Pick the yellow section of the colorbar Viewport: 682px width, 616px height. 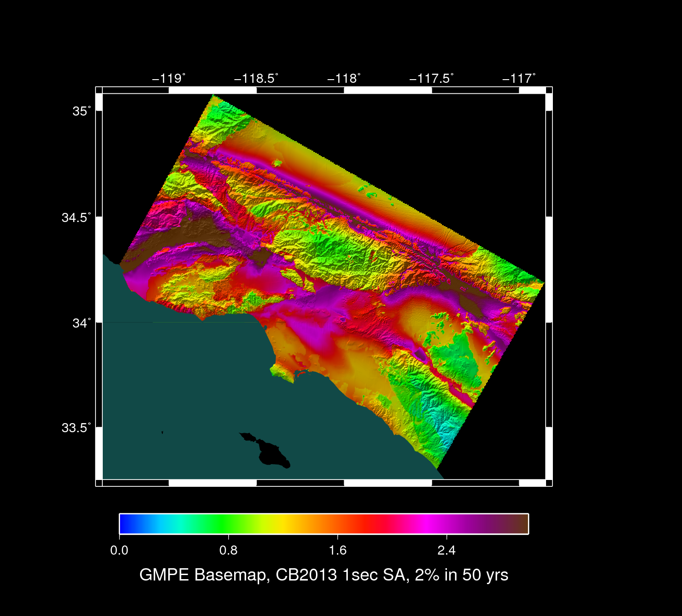click(x=282, y=524)
